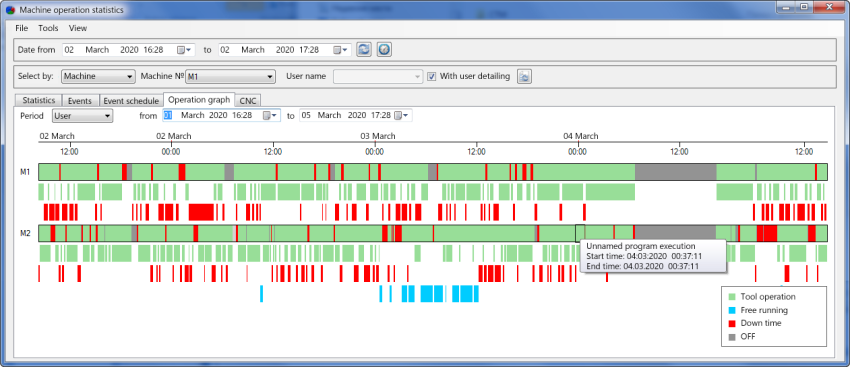
Task: Expand the Select by Machine dropdown
Action: (98, 76)
